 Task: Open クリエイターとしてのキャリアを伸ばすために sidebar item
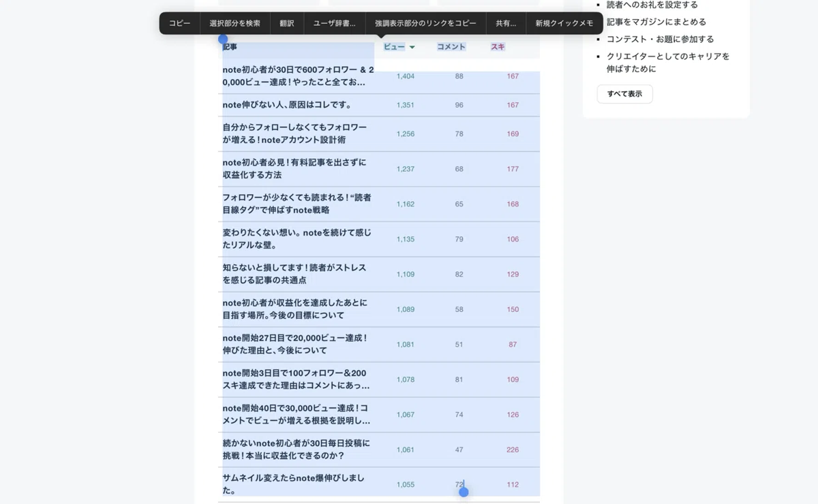668,63
